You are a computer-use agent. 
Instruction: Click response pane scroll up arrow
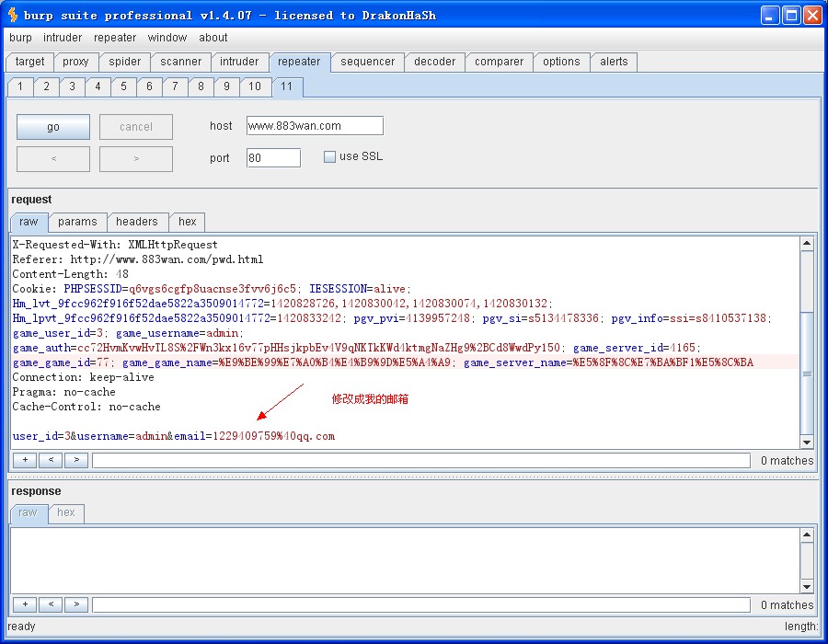[x=807, y=535]
